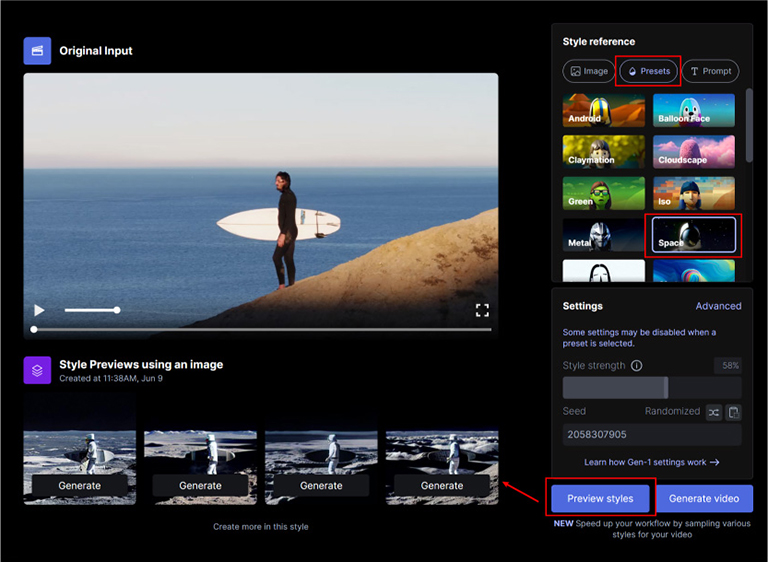Viewport: 768px width, 562px height.
Task: Click the video progress timeline bar
Action: 262,330
